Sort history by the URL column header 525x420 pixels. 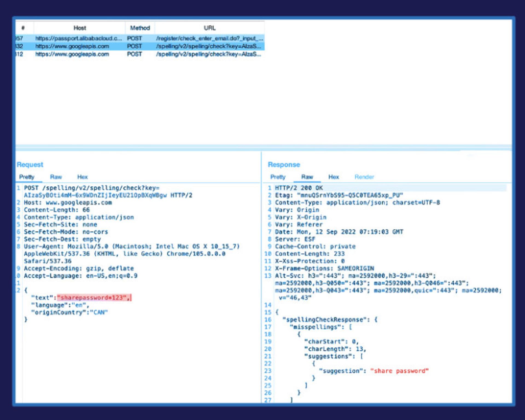click(210, 28)
